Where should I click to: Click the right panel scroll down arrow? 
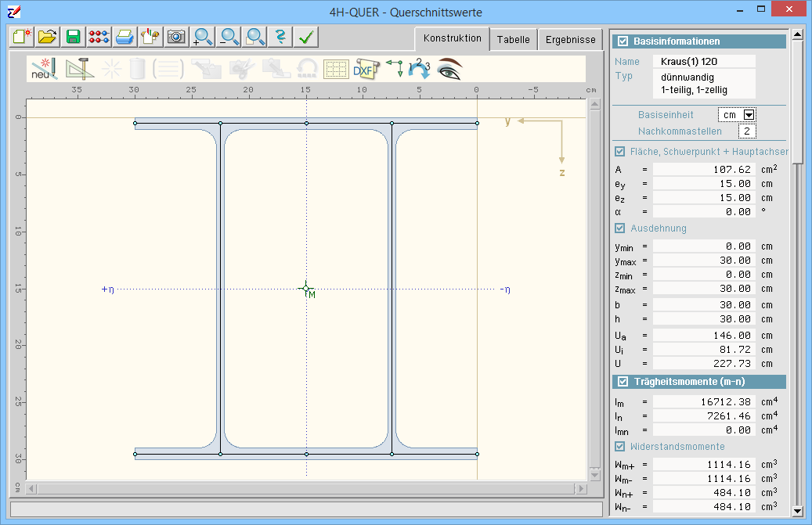[x=797, y=511]
